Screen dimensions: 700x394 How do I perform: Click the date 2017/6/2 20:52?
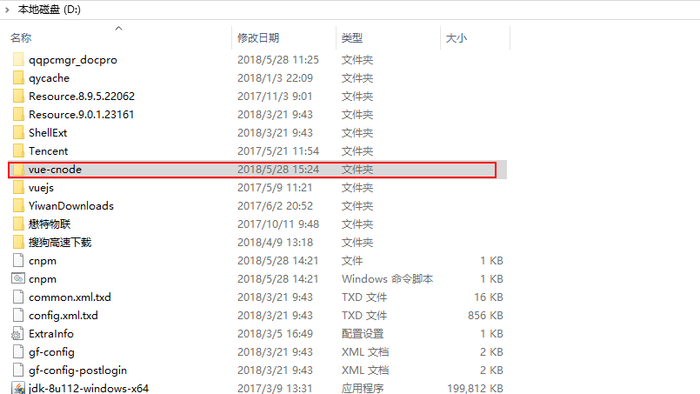click(x=275, y=206)
